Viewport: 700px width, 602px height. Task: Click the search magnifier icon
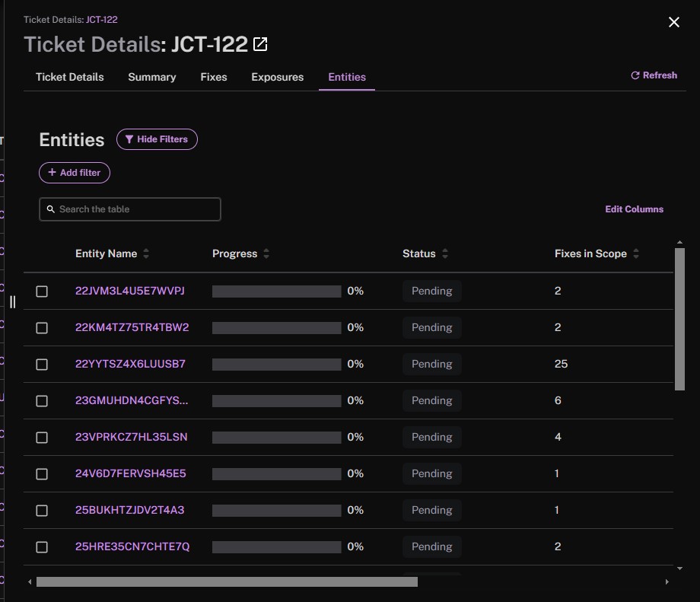point(51,209)
